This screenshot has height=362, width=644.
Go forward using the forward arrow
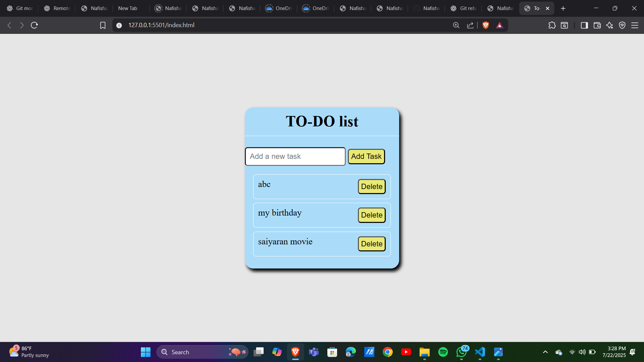coord(22,25)
